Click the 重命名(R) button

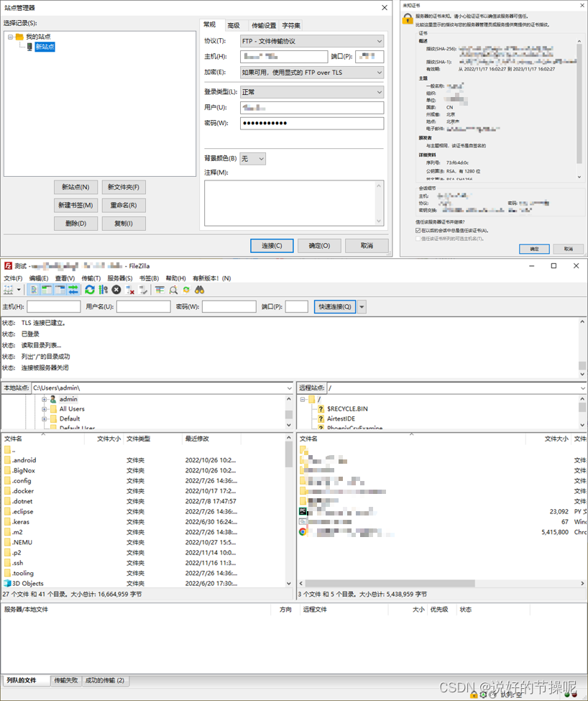124,206
